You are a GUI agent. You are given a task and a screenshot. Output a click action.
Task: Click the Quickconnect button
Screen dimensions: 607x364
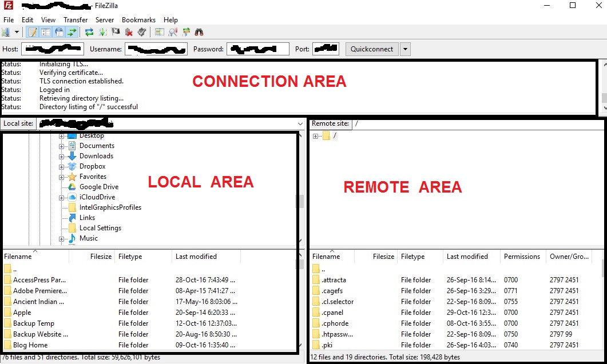pos(372,49)
